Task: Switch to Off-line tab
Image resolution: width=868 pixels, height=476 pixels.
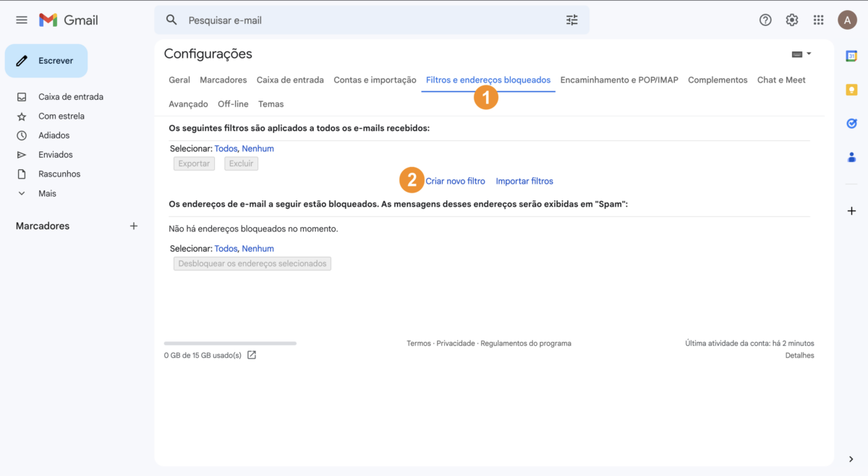Action: coord(233,104)
